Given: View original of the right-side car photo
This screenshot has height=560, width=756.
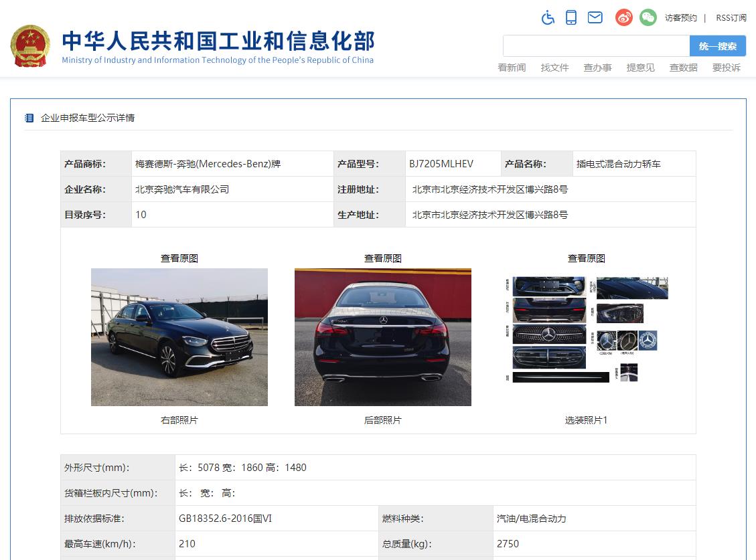Looking at the screenshot, I should pos(179,258).
